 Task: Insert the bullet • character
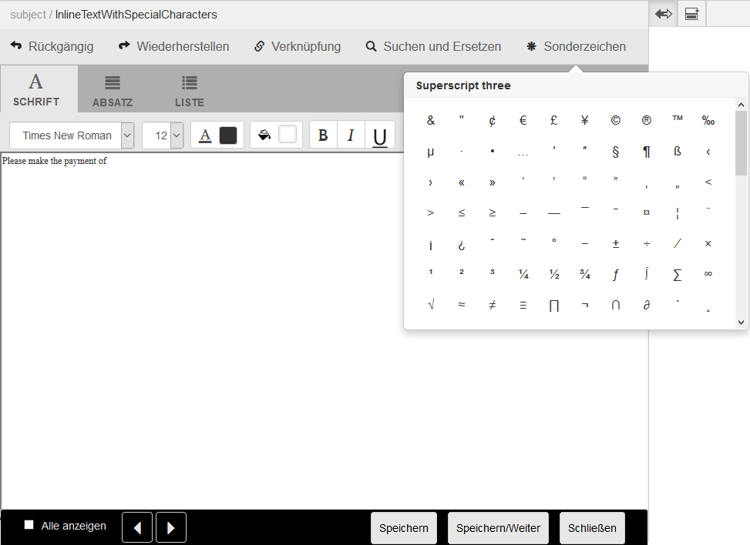[492, 151]
